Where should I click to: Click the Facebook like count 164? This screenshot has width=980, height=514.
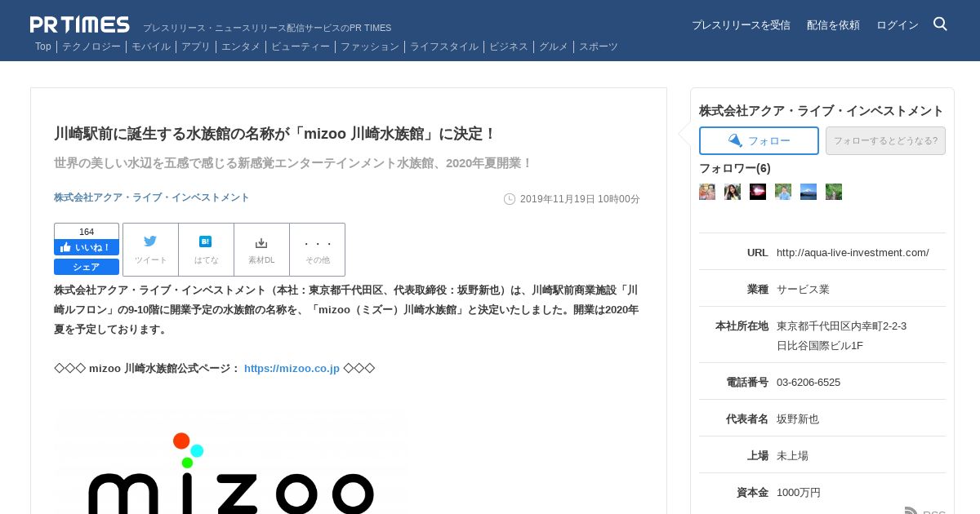click(x=87, y=232)
